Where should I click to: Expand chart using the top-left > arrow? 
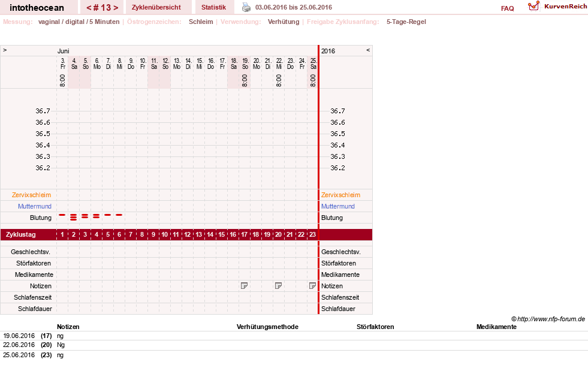coord(5,50)
